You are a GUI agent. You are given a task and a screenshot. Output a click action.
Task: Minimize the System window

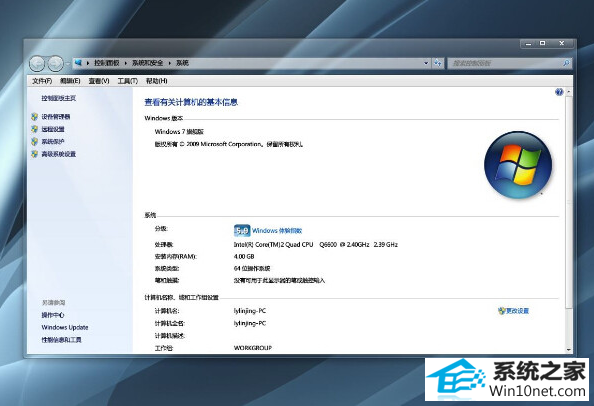pyautogui.click(x=528, y=44)
